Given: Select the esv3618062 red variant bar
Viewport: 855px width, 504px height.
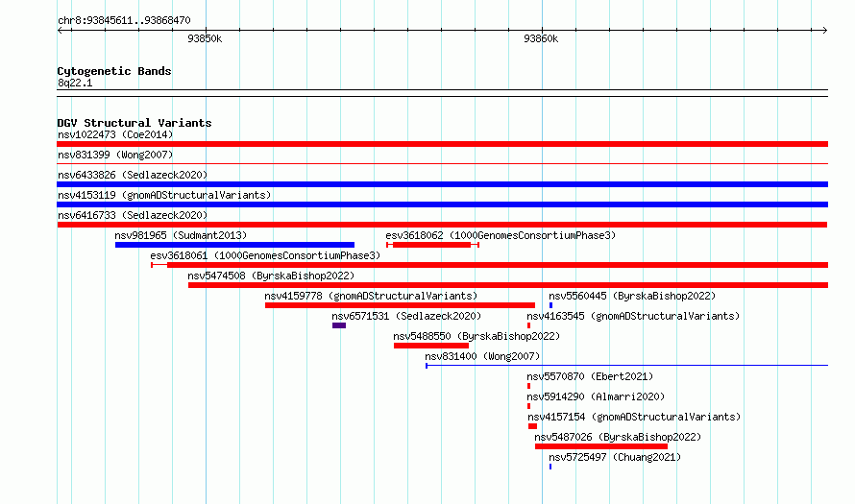Looking at the screenshot, I should [x=431, y=245].
